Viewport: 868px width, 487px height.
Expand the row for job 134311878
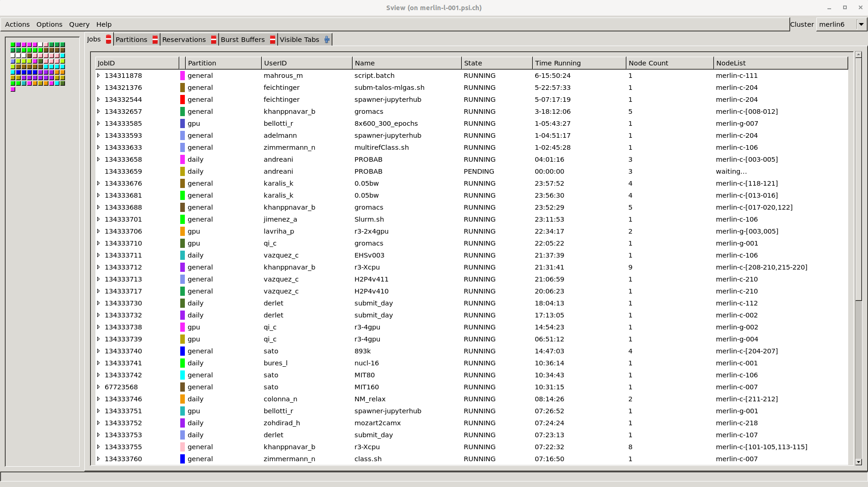pos(99,75)
